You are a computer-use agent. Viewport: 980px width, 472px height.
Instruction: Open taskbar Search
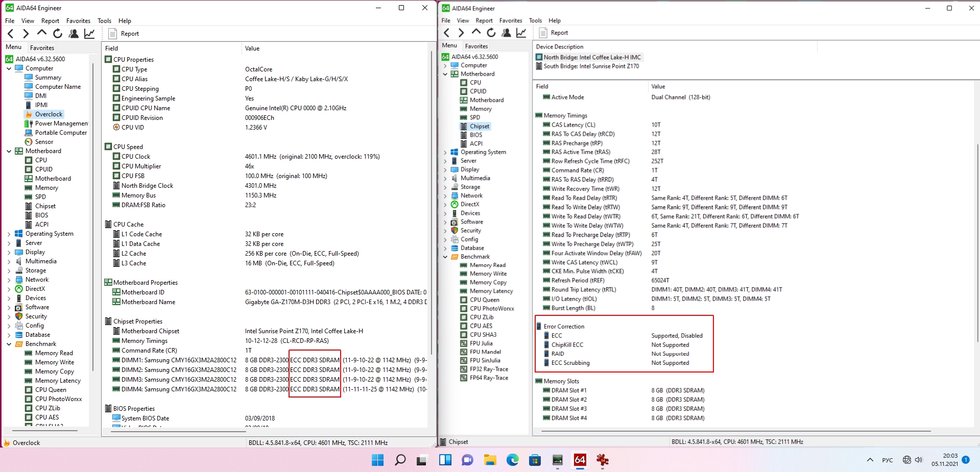(x=400, y=460)
